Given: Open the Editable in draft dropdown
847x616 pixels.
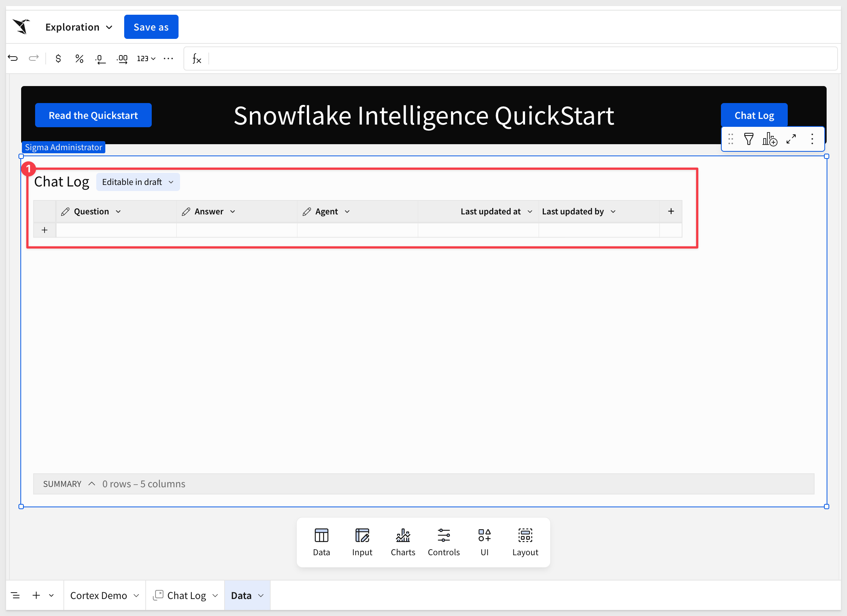Looking at the screenshot, I should tap(138, 182).
